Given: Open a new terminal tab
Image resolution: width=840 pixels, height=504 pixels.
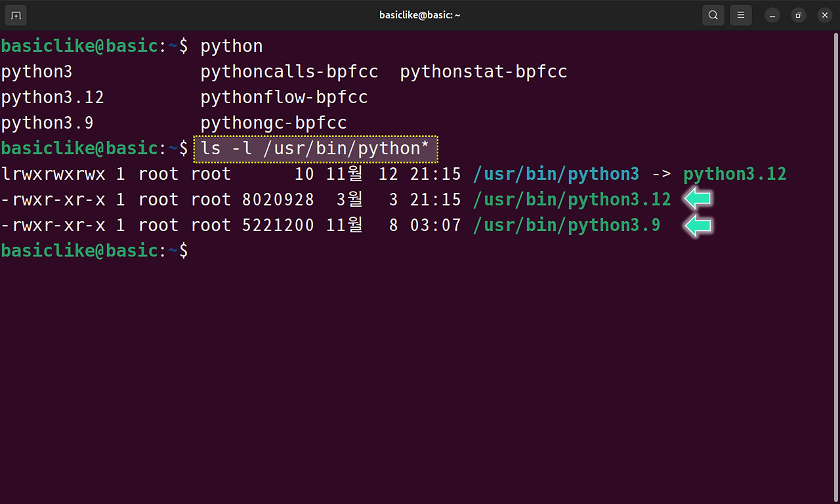Looking at the screenshot, I should pyautogui.click(x=16, y=15).
